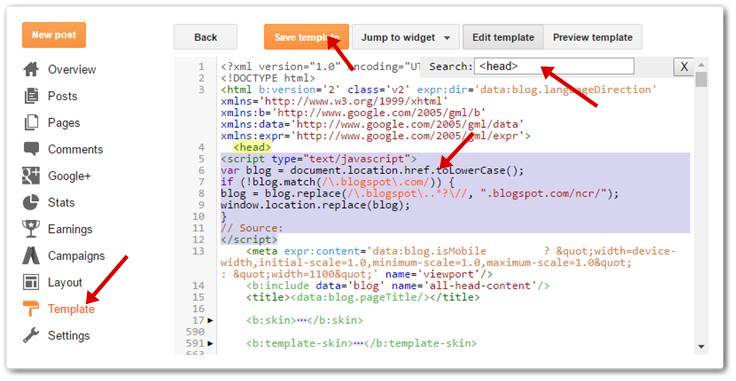Switch to Preview template tab

592,37
